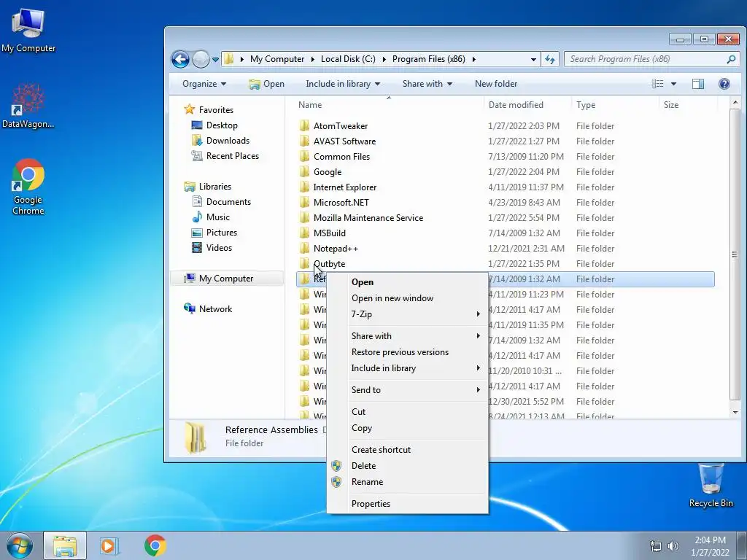Open the Organize dropdown menu
747x560 pixels.
204,84
